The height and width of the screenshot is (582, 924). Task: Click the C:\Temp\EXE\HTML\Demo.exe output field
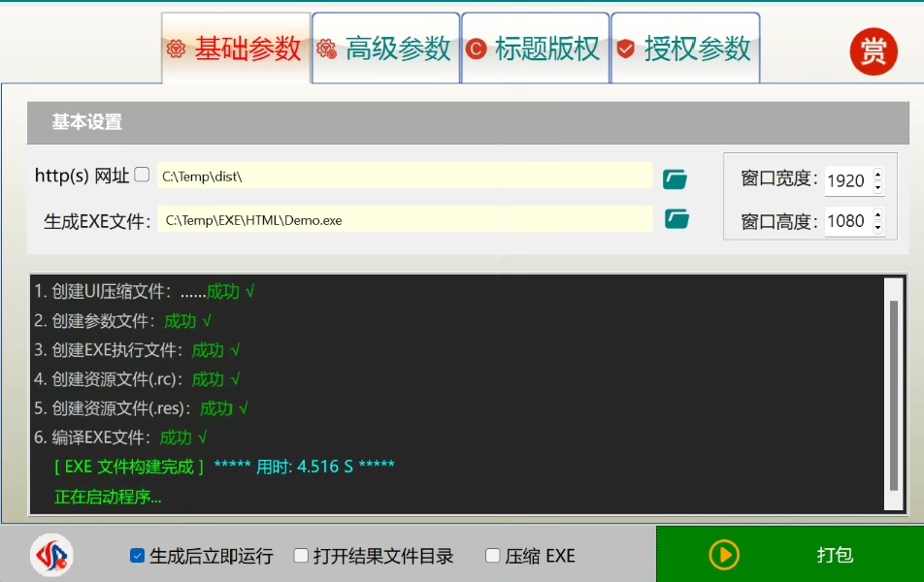click(405, 220)
